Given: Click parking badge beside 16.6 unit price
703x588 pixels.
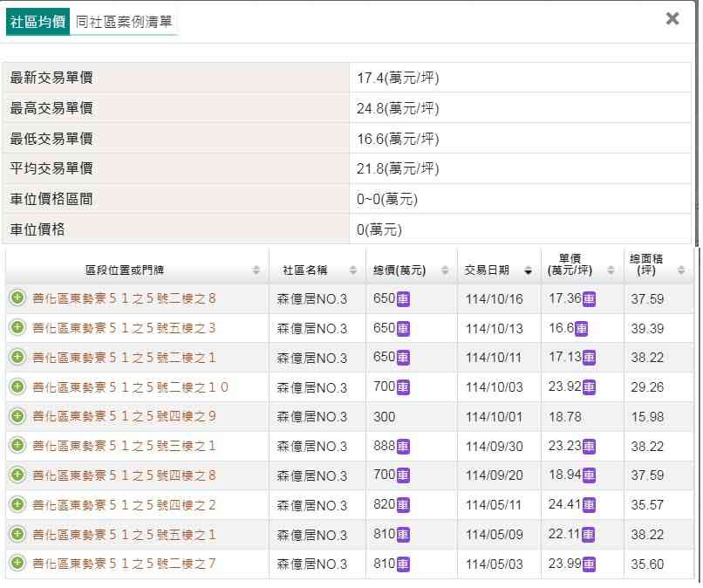Looking at the screenshot, I should [x=581, y=329].
